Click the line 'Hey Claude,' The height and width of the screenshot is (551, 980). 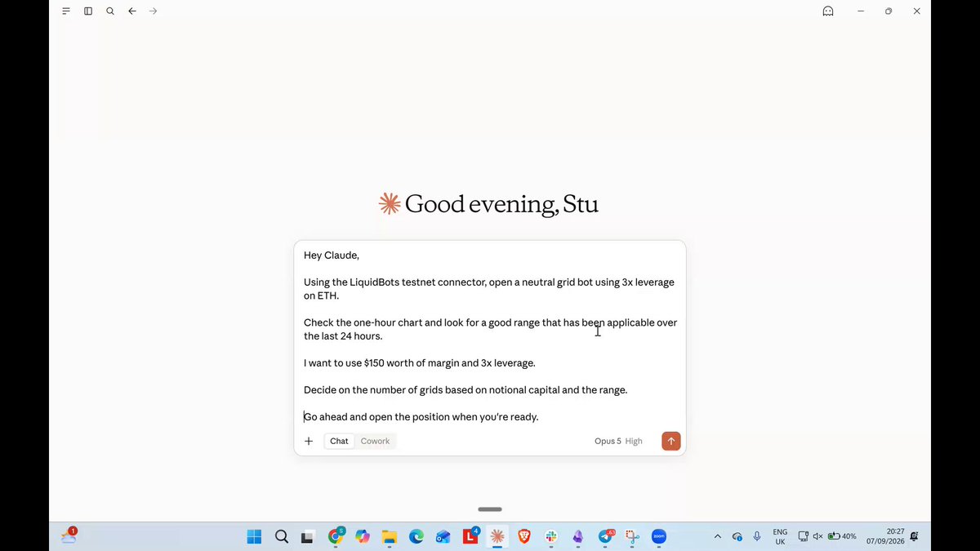point(331,256)
